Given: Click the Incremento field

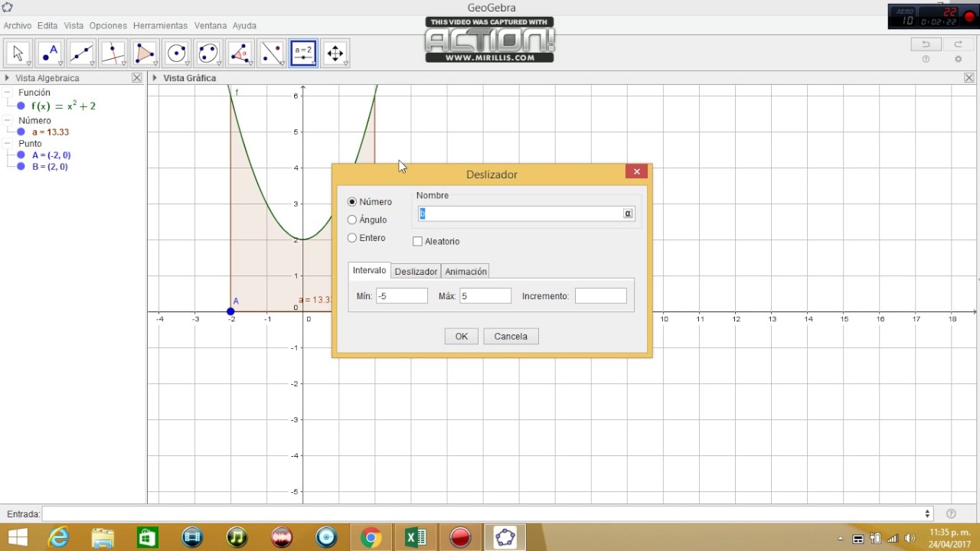Looking at the screenshot, I should (601, 296).
